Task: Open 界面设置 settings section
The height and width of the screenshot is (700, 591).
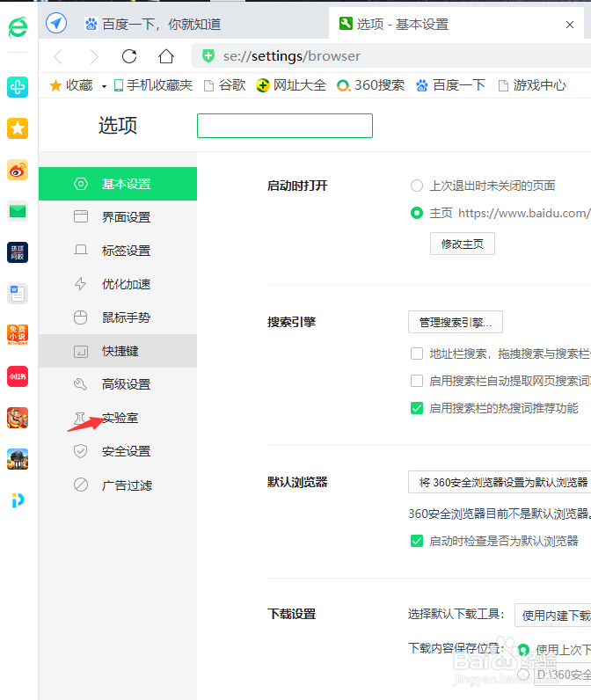Action: [118, 217]
